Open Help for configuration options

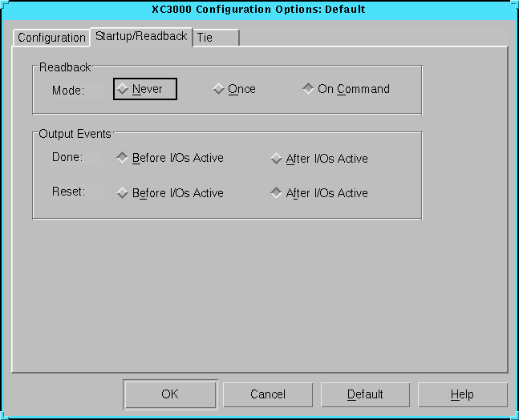click(x=462, y=394)
